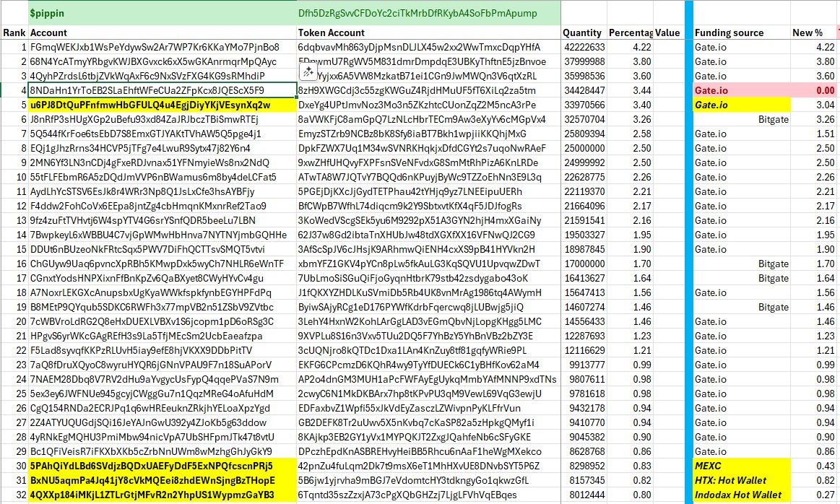Select token account starting DxeYg4UPtJmv
Screen dimensions: 840x504
[x=428, y=105]
